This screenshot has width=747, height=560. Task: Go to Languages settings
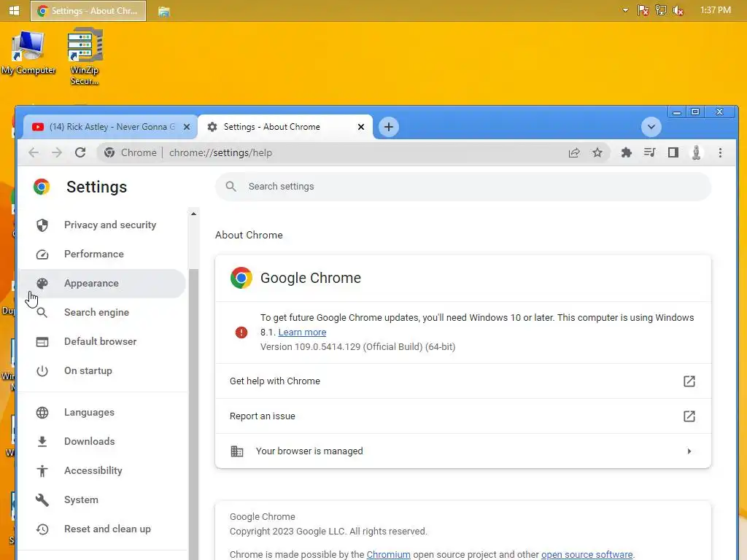point(102,413)
